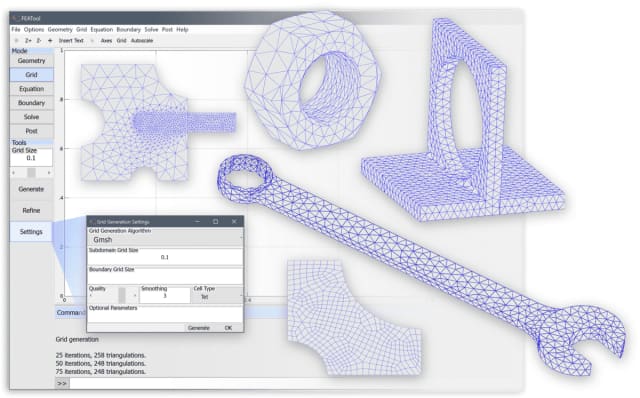Open the Boundary menu

click(x=129, y=29)
